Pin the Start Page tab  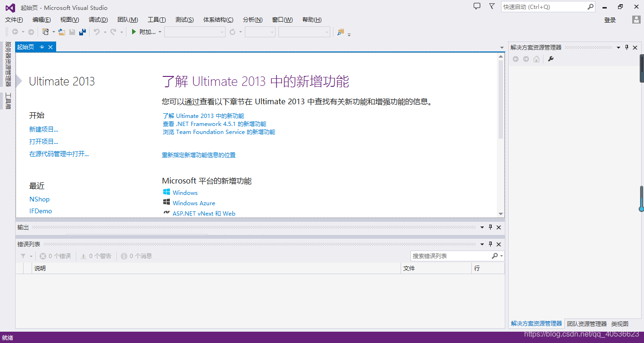pos(42,47)
